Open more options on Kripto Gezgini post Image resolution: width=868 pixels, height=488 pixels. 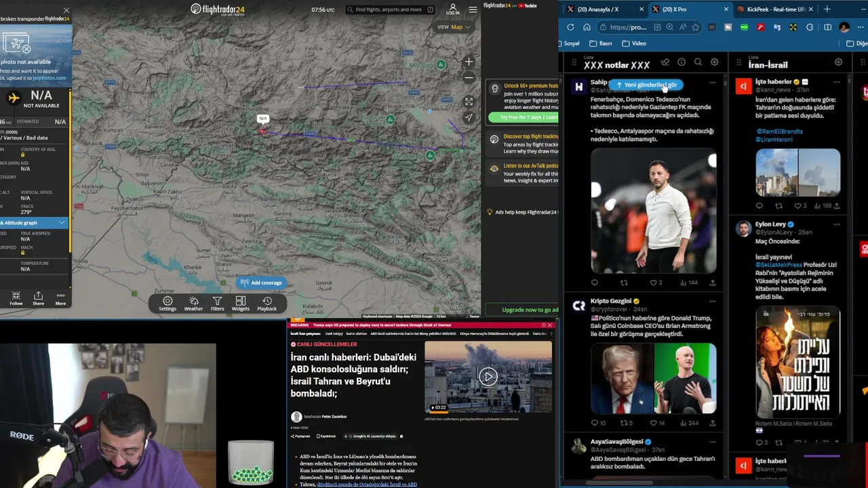coord(712,301)
